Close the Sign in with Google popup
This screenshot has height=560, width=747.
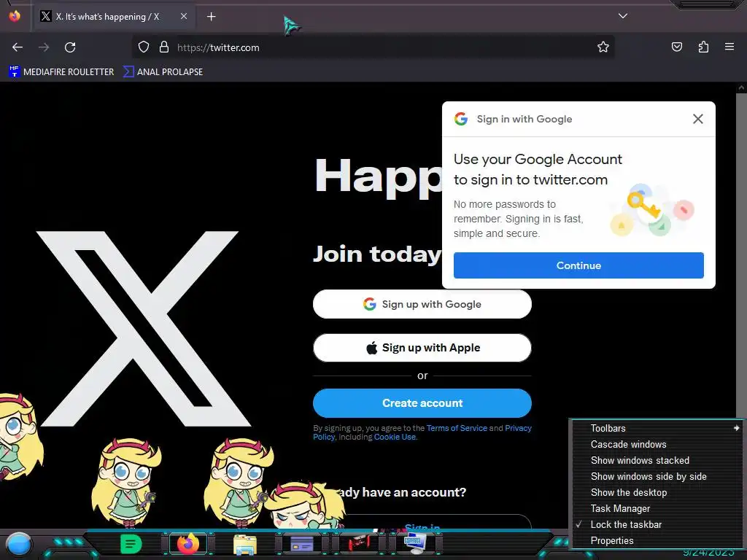pyautogui.click(x=697, y=119)
